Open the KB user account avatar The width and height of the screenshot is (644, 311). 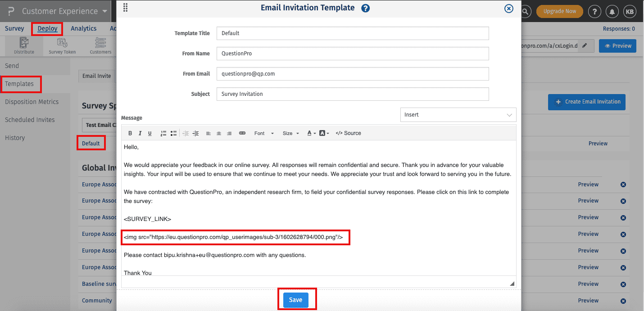pyautogui.click(x=629, y=12)
